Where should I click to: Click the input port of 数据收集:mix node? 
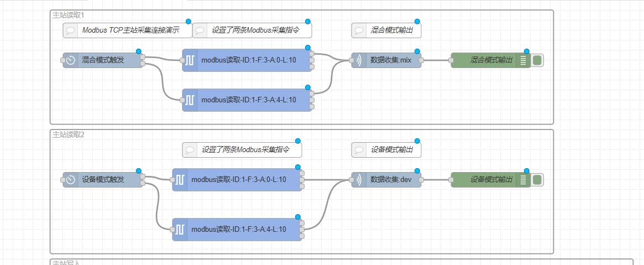[352, 60]
